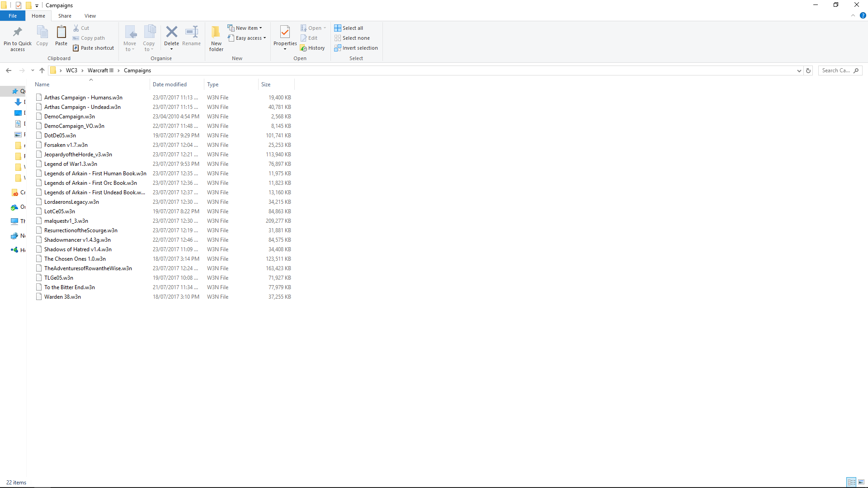The image size is (868, 488).
Task: Click the Network icon in sidebar
Action: (x=14, y=236)
